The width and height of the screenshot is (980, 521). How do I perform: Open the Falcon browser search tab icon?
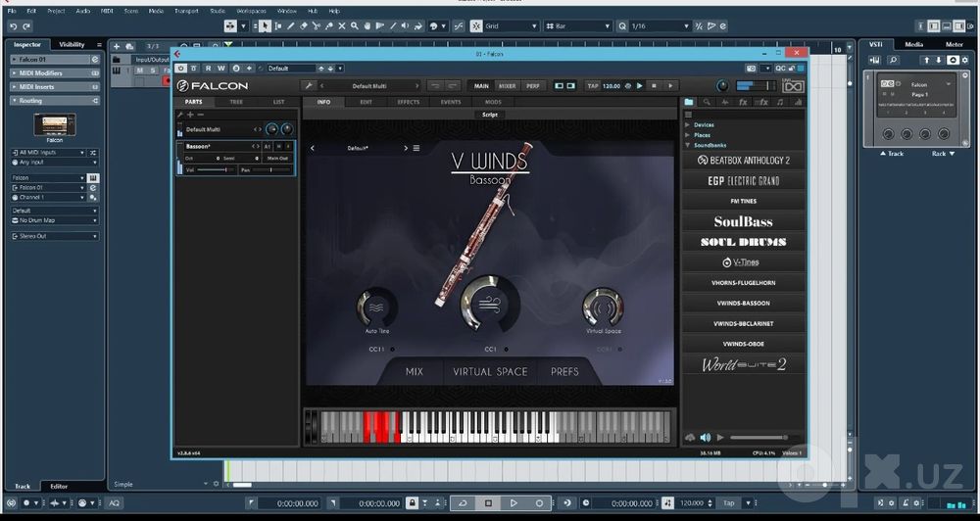[707, 102]
